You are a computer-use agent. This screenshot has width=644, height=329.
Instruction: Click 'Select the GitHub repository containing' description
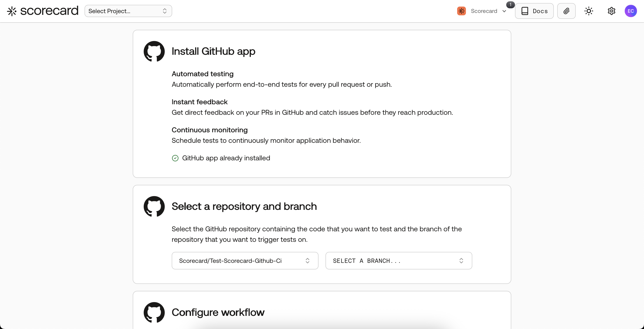click(317, 234)
